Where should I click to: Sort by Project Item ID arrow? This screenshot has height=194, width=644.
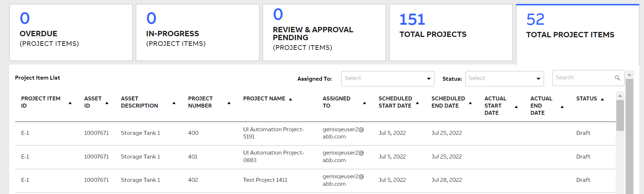(x=70, y=103)
